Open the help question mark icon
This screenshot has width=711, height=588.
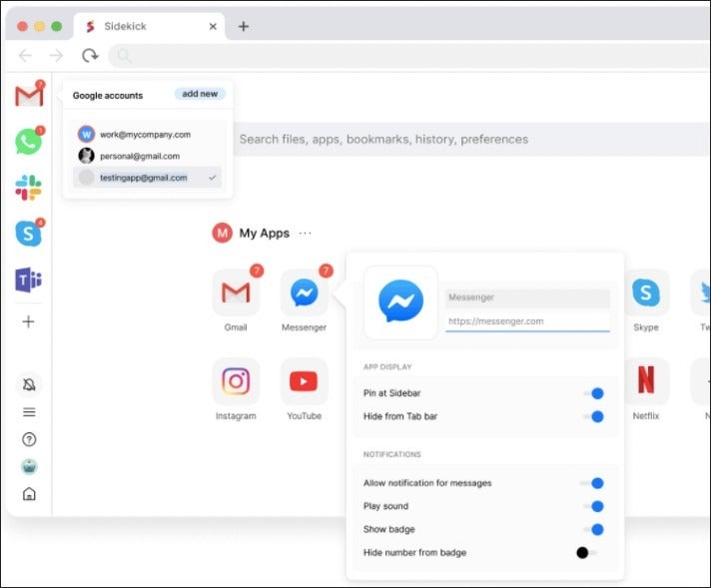pyautogui.click(x=29, y=439)
